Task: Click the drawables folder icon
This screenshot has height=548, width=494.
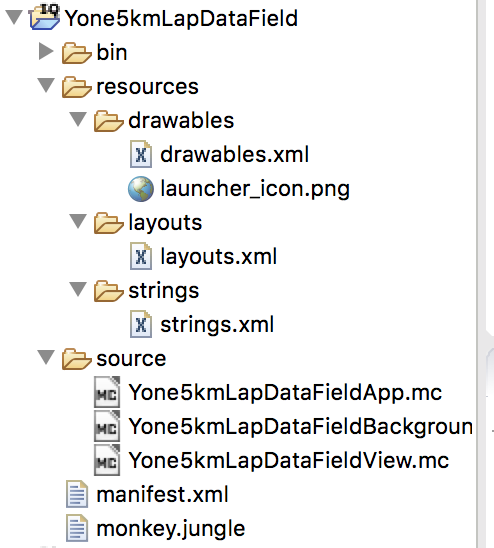Action: click(x=109, y=121)
